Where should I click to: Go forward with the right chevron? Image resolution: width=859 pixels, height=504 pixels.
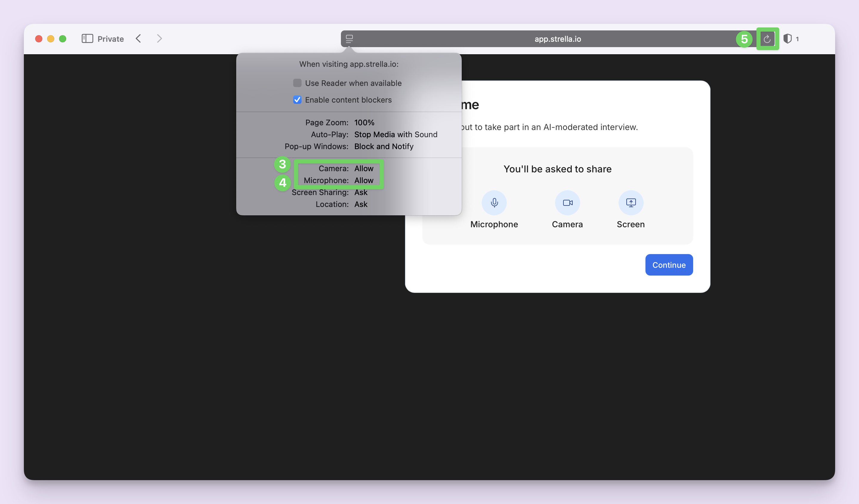coord(159,38)
